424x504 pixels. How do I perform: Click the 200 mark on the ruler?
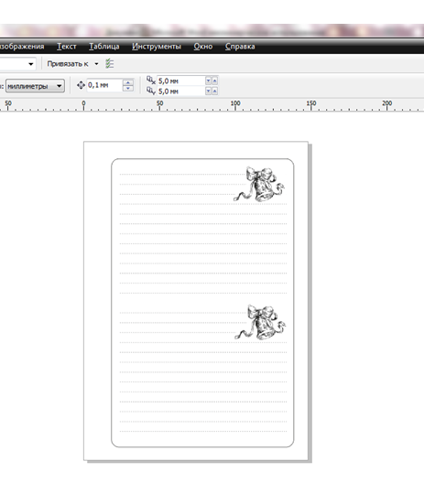pos(387,103)
